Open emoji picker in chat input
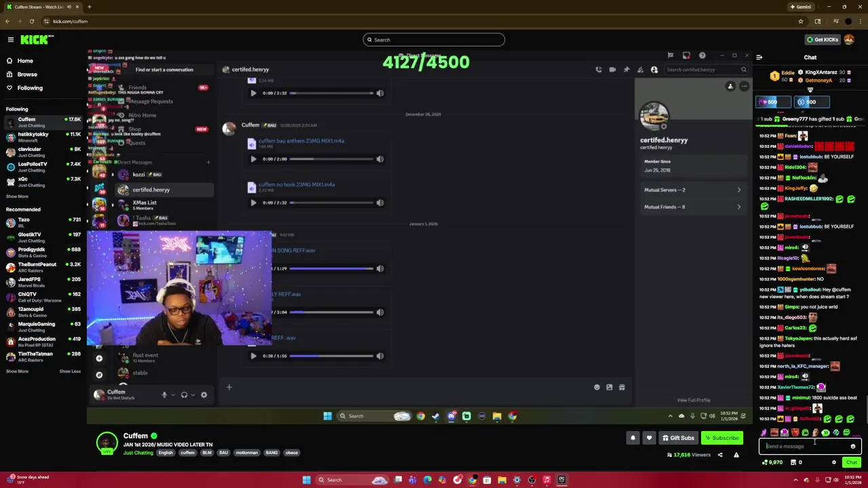Image resolution: width=868 pixels, height=488 pixels. [x=853, y=447]
